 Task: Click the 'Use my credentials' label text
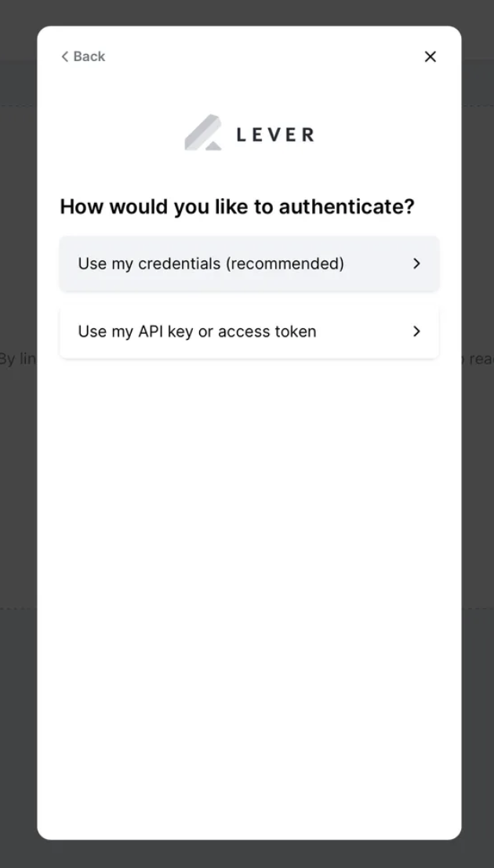[x=149, y=264]
